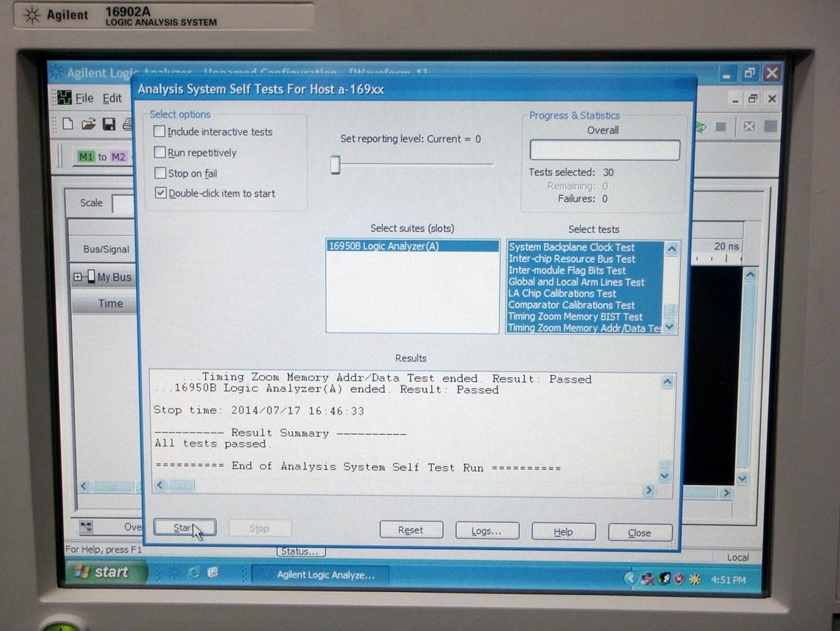Click the crossed-box icon in the main toolbar
The image size is (840, 631).
click(749, 127)
